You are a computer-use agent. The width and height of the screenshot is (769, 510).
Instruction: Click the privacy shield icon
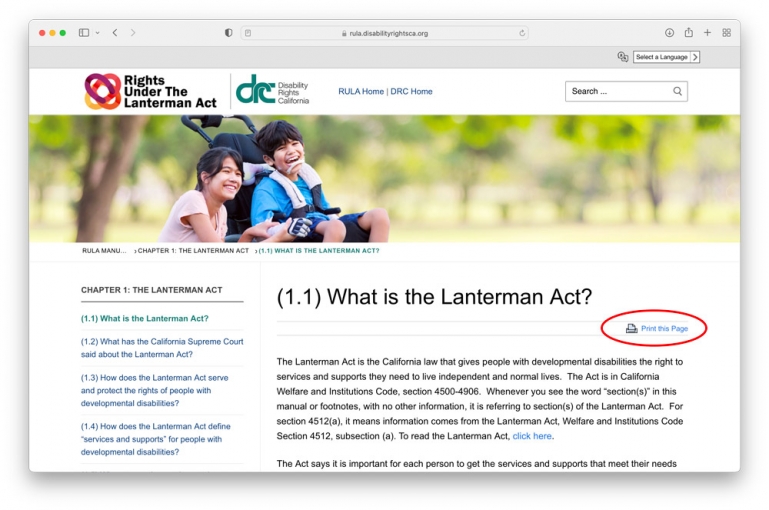click(x=229, y=33)
